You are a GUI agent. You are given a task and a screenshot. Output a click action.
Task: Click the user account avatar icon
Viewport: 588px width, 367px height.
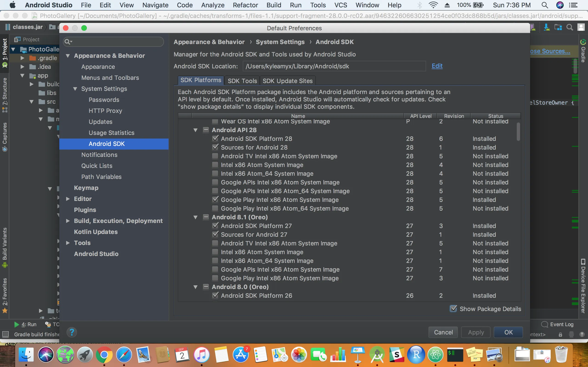581,27
